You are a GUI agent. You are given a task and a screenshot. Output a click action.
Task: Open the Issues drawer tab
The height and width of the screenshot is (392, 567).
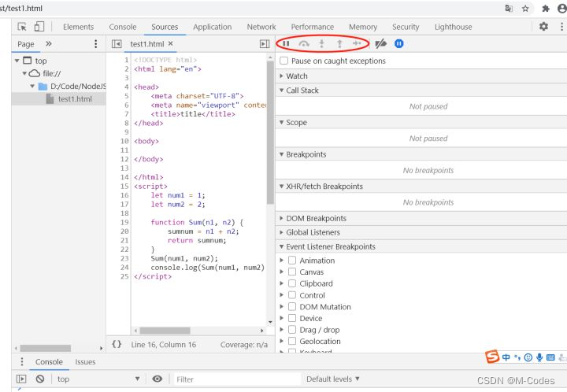(x=85, y=361)
